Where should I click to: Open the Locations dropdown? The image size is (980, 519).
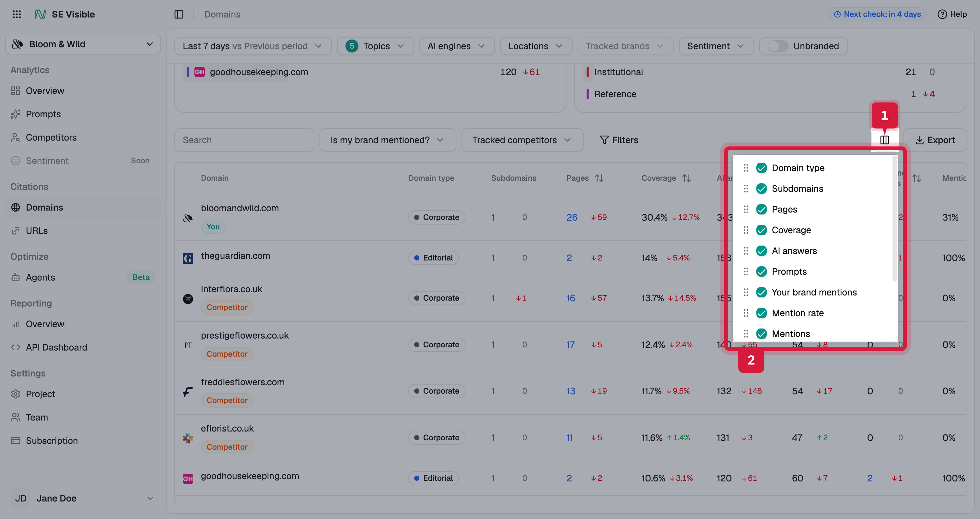click(x=536, y=46)
